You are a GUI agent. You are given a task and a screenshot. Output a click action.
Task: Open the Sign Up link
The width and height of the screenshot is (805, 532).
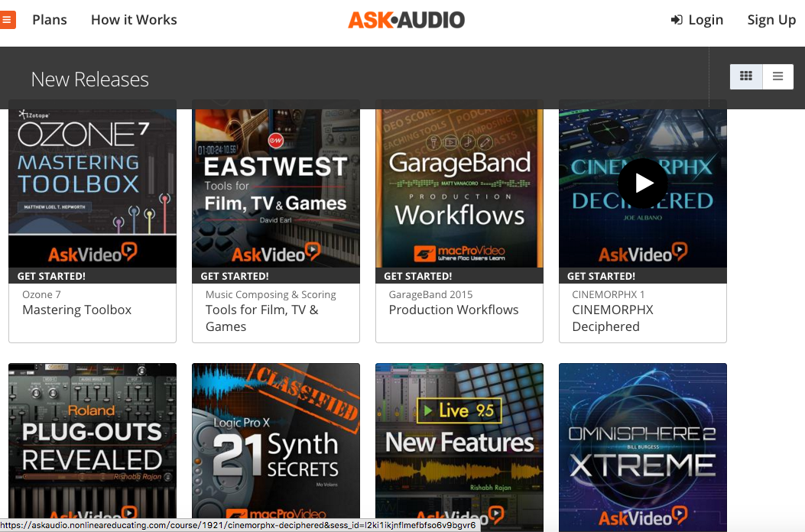[x=771, y=20]
